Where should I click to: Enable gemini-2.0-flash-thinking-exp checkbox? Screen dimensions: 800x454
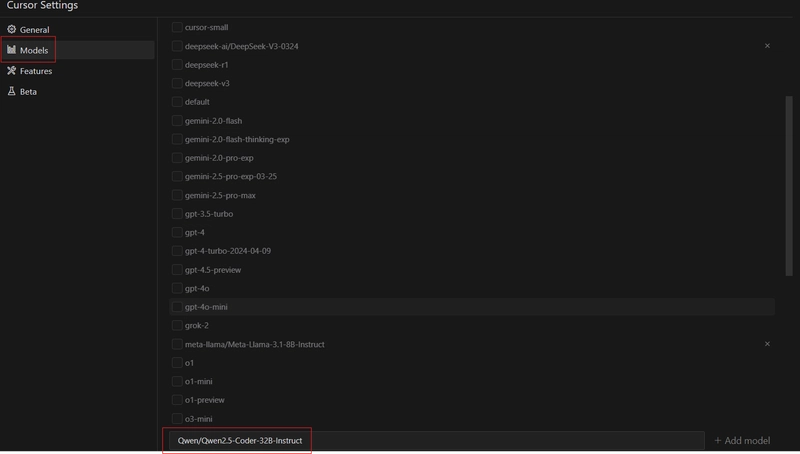point(177,139)
